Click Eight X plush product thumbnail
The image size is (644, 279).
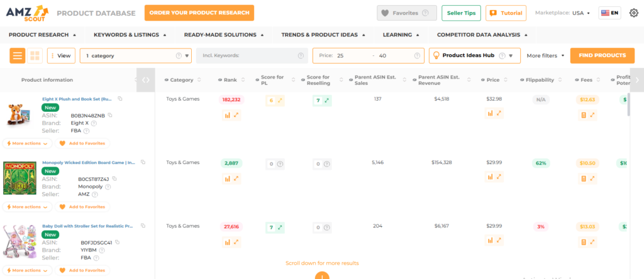pyautogui.click(x=19, y=114)
